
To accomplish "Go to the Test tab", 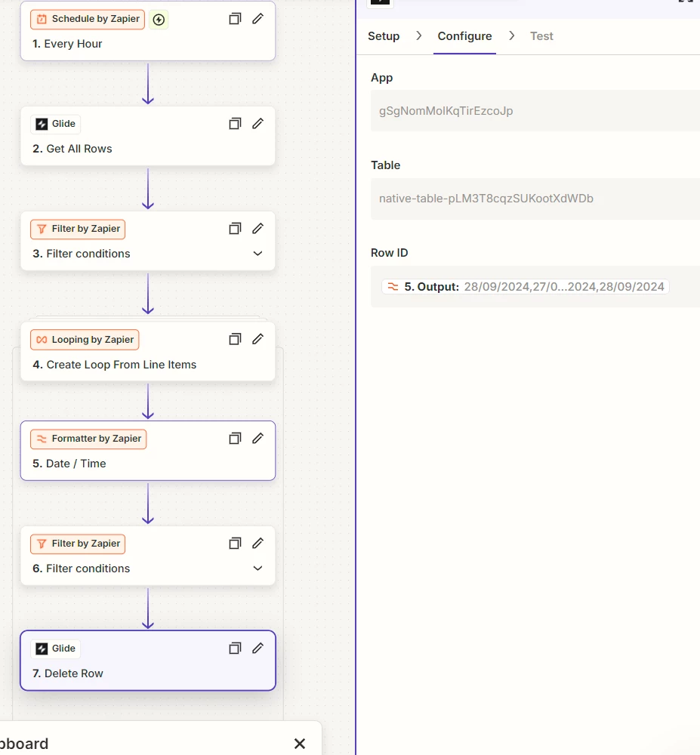I will (541, 36).
